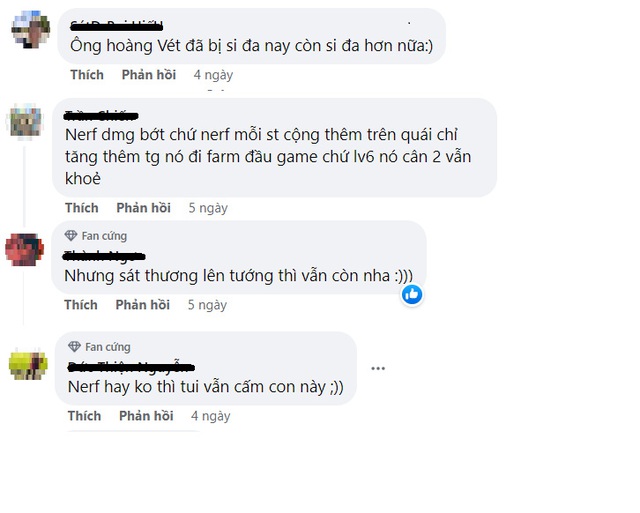Reply to the Nerf hay ko comment

(x=147, y=416)
